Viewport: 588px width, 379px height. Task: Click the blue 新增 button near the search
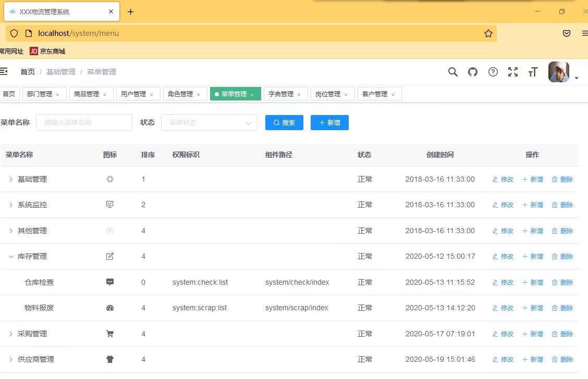[329, 122]
